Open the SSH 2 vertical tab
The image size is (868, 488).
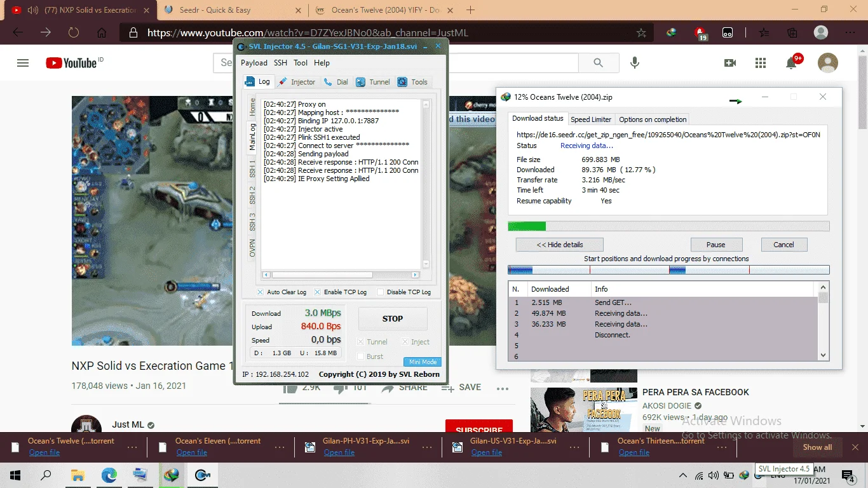252,195
